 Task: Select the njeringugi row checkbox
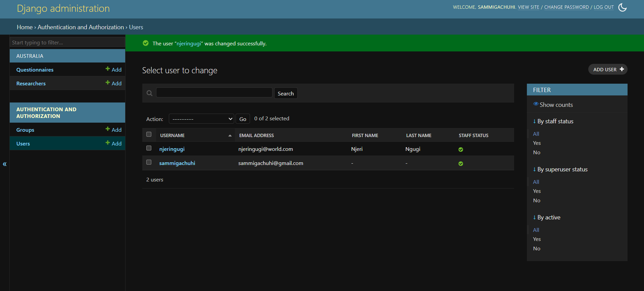point(149,148)
